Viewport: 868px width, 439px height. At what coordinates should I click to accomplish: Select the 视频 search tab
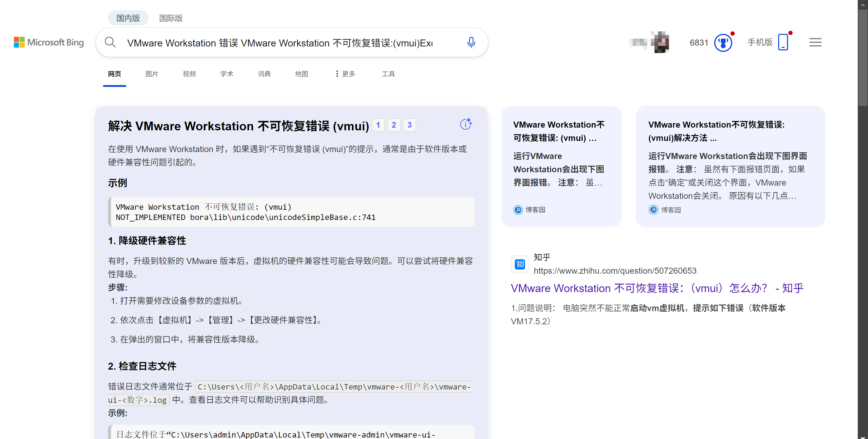tap(189, 74)
